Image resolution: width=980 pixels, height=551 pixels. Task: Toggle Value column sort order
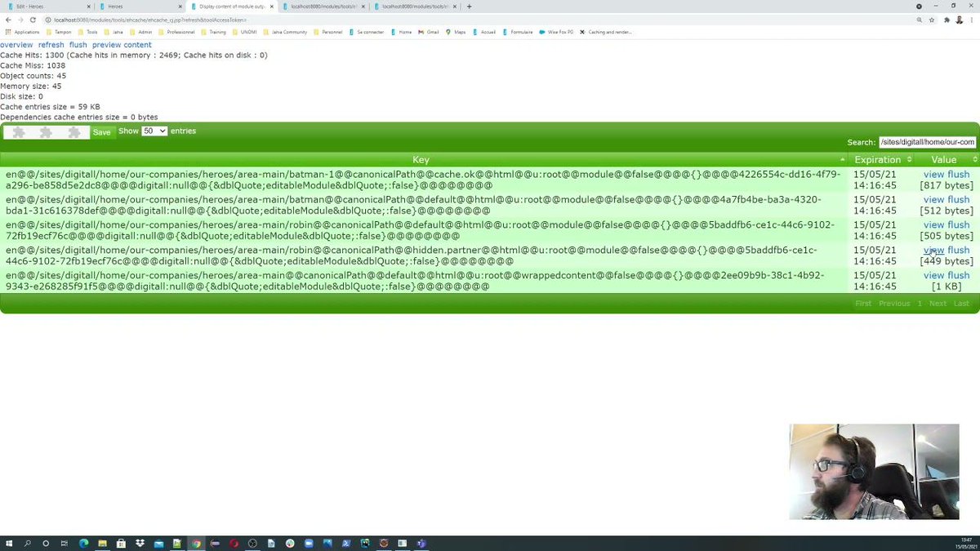[945, 159]
